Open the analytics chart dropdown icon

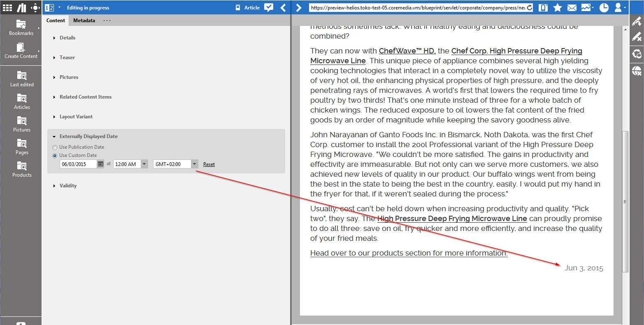pos(587,7)
